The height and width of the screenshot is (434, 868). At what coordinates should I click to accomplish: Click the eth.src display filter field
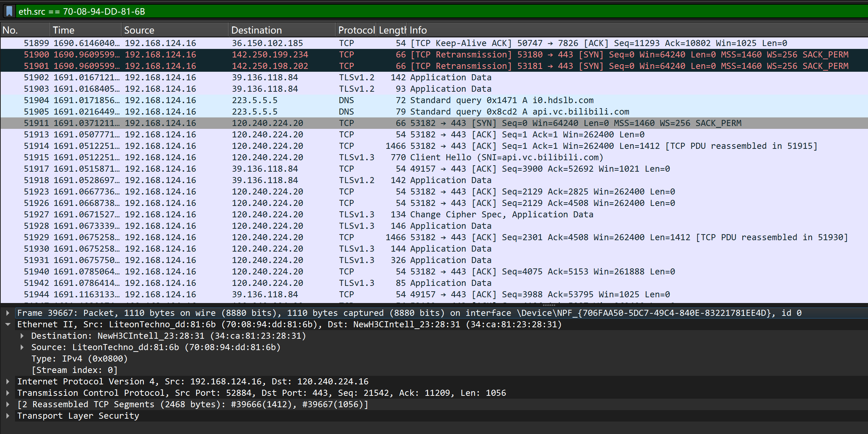[428, 11]
